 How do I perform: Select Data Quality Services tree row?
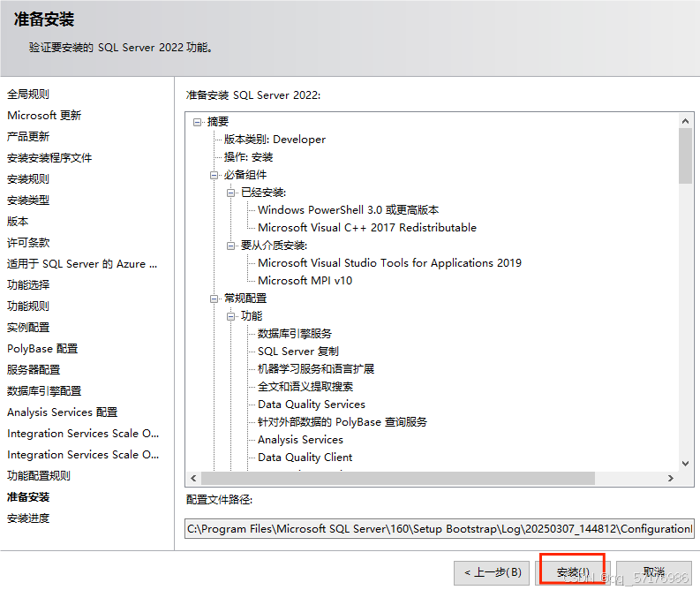tap(312, 405)
